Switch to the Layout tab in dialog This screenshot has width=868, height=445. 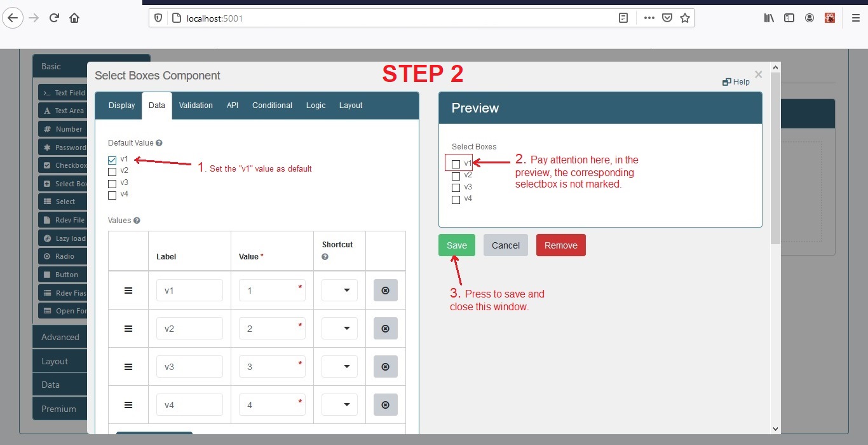click(351, 106)
